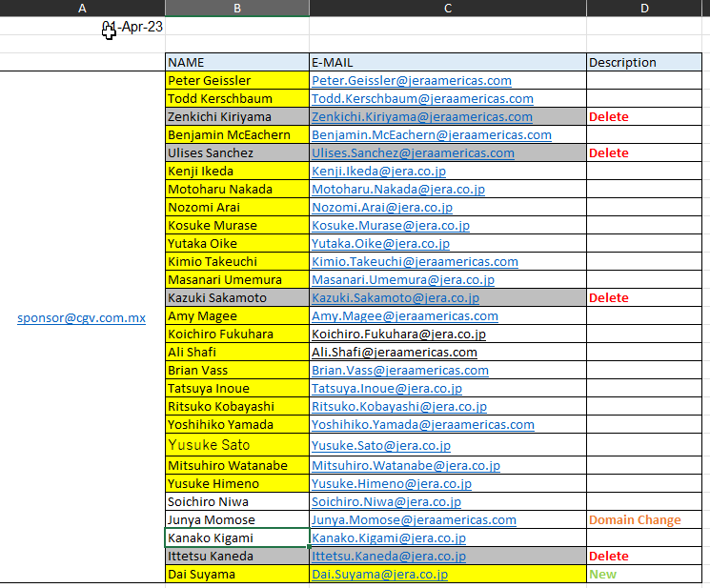The width and height of the screenshot is (710, 588).
Task: Select the Koichiro Fukuhara name cell
Action: click(237, 334)
